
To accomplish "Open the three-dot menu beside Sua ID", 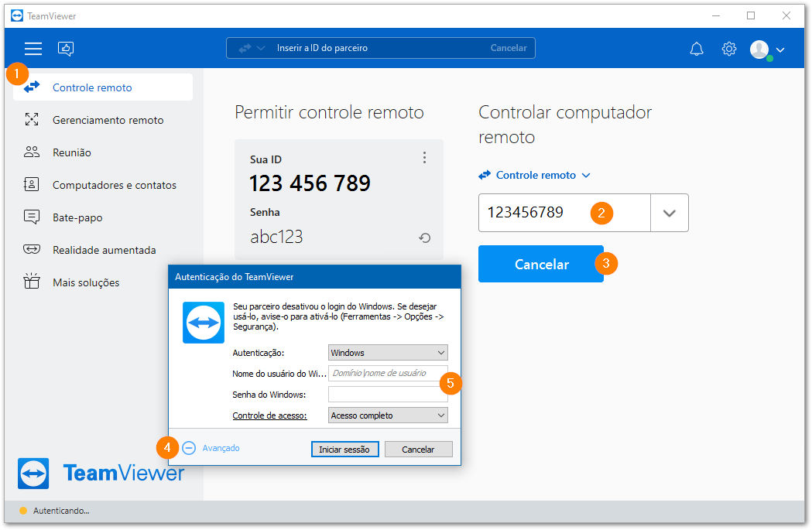I will click(x=425, y=157).
